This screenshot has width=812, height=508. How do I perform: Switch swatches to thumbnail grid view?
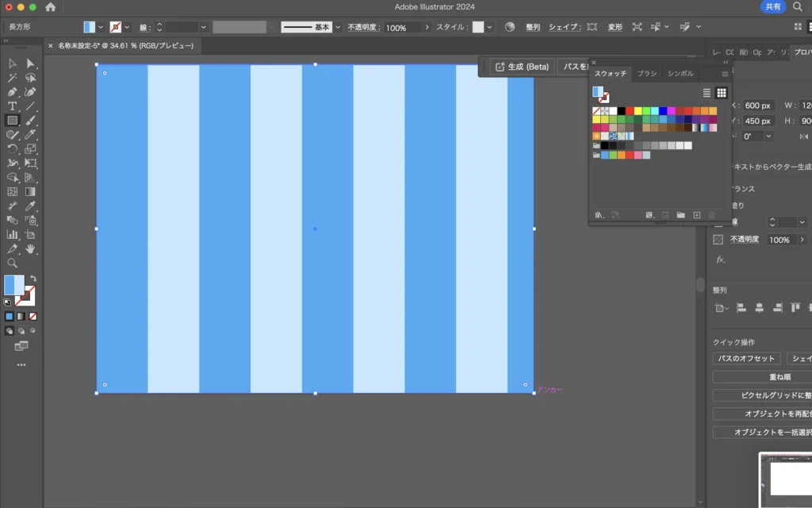[721, 93]
